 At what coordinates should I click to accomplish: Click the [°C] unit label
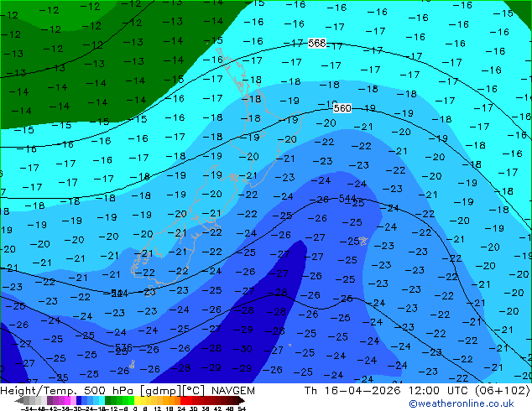(x=194, y=391)
